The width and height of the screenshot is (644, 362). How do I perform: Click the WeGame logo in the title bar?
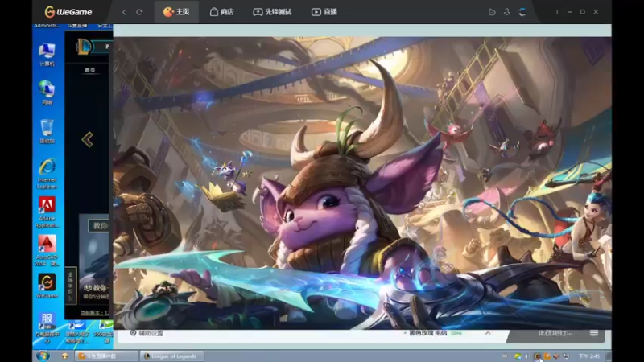tap(68, 12)
